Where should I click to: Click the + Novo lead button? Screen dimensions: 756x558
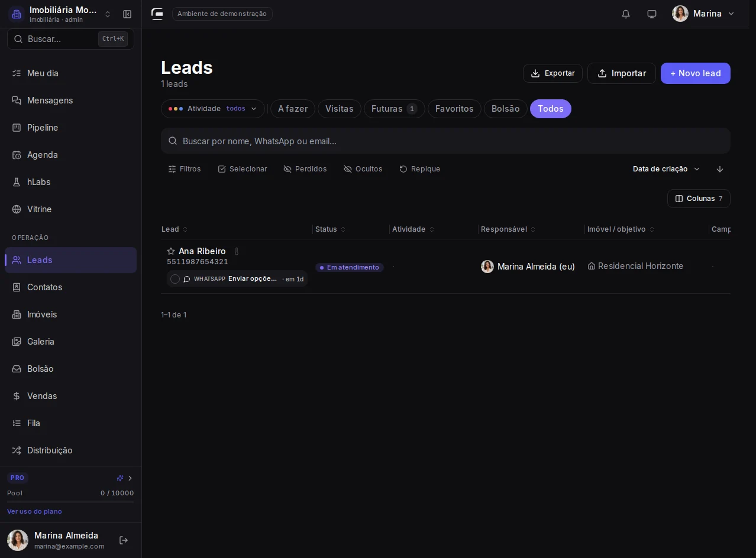point(696,73)
